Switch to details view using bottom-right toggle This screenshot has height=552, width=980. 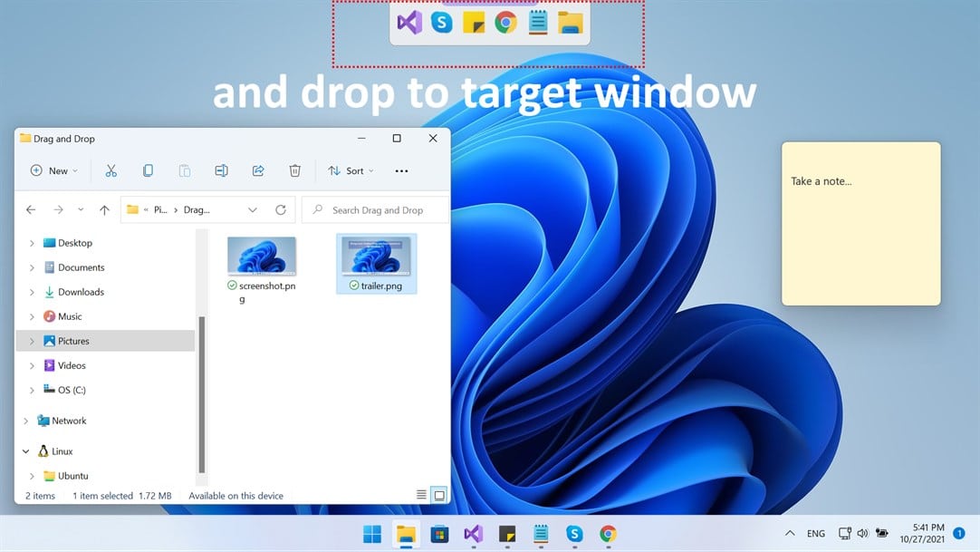click(x=420, y=494)
